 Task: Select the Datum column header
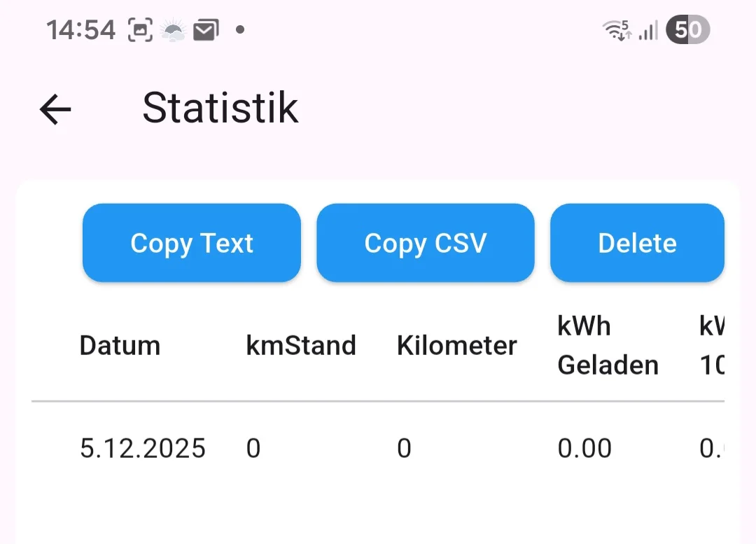point(120,345)
